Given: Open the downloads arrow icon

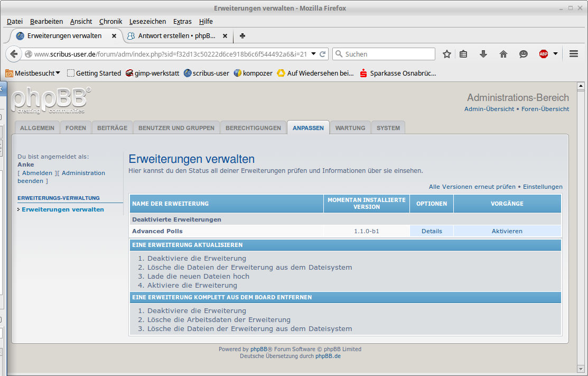Looking at the screenshot, I should tap(483, 54).
